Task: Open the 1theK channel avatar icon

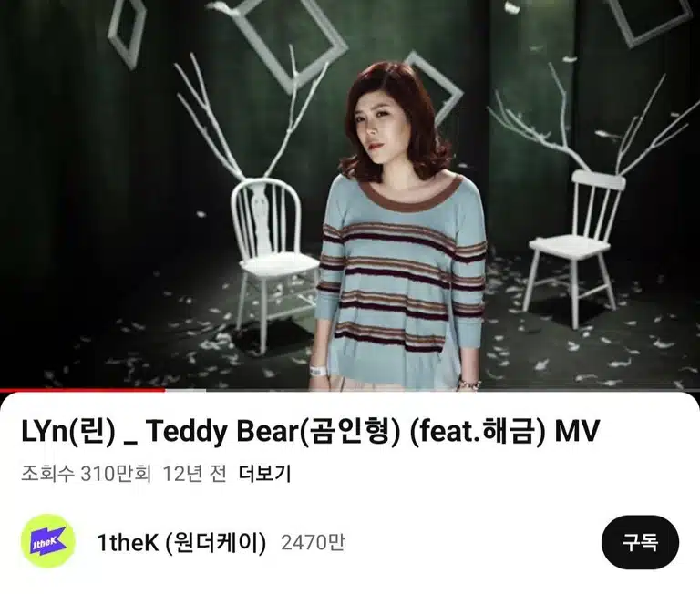Action: pos(47,541)
